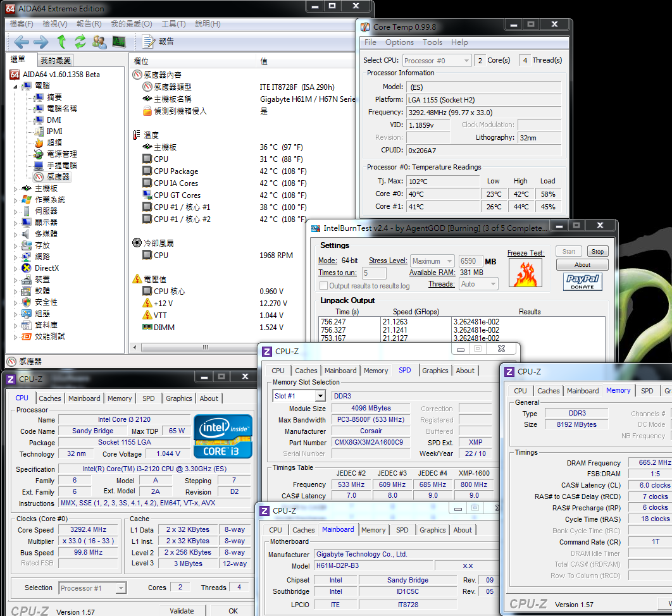Click the system monitor graph toolbar icon
The width and height of the screenshot is (672, 616).
(x=118, y=42)
